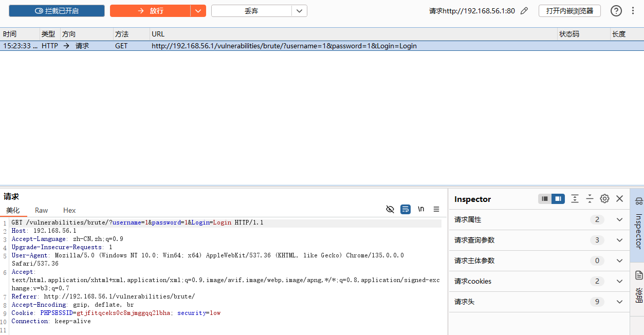Expand the 请求cookies section

pos(539,281)
